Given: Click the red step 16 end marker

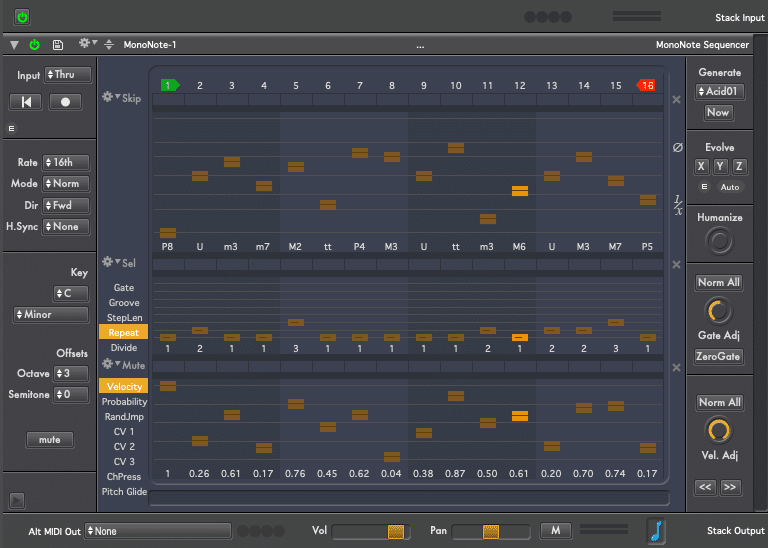Looking at the screenshot, I should coord(646,85).
